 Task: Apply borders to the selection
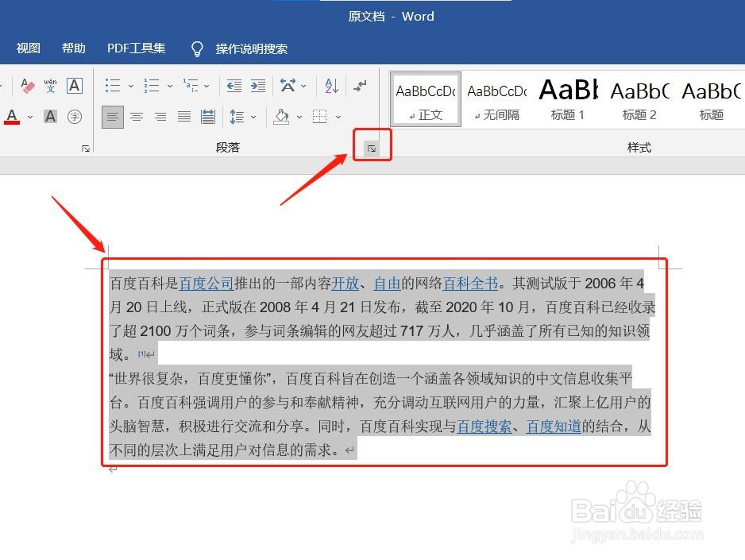320,117
